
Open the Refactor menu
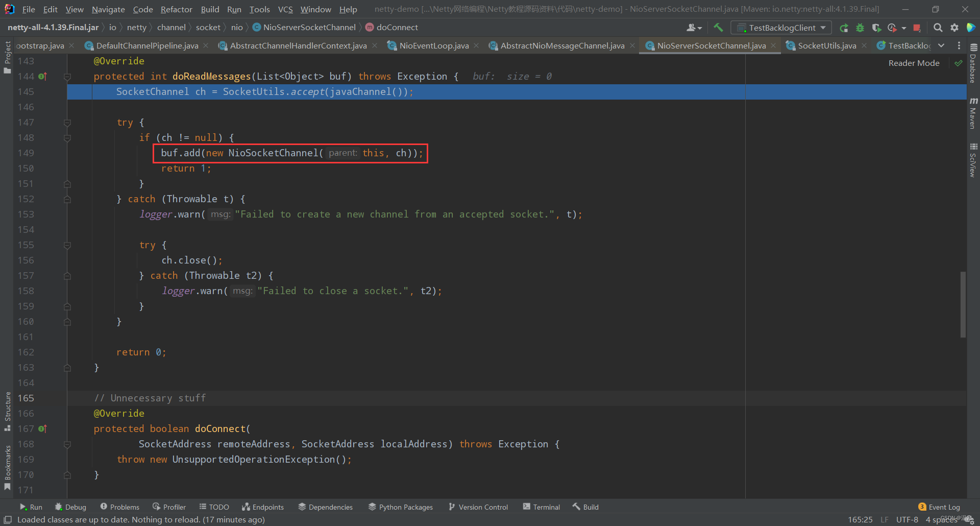point(176,9)
